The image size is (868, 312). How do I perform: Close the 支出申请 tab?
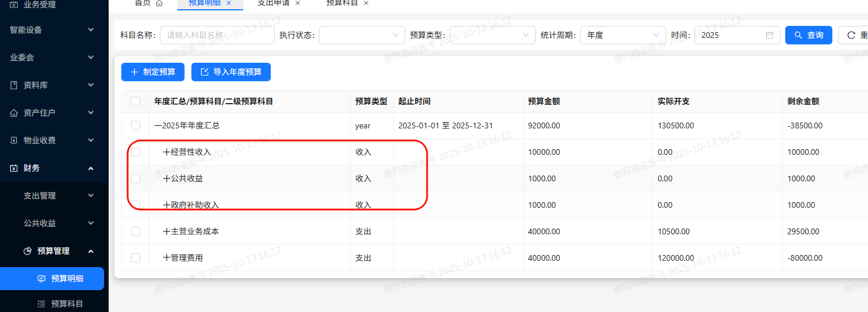tap(297, 3)
